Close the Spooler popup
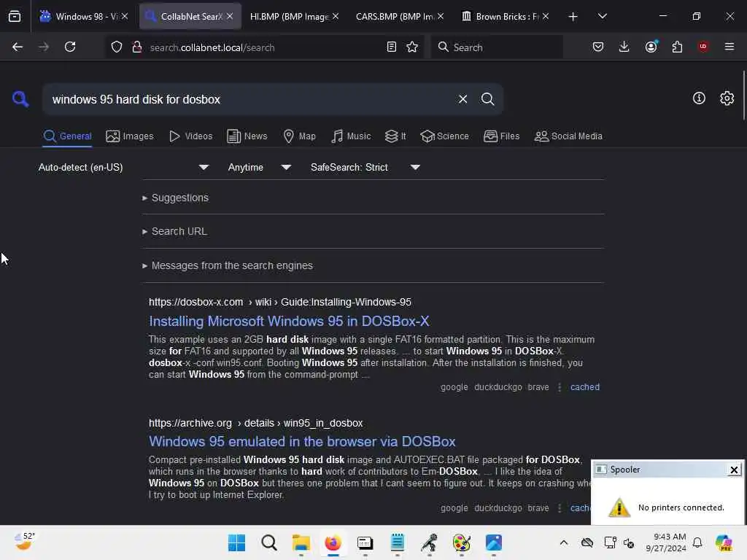 [x=734, y=470]
